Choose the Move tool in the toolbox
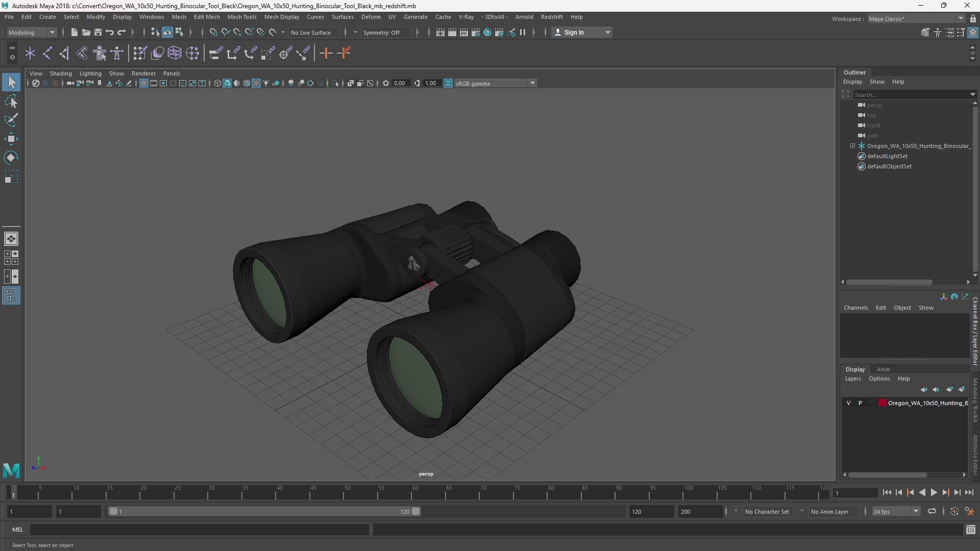The image size is (980, 551). click(11, 139)
